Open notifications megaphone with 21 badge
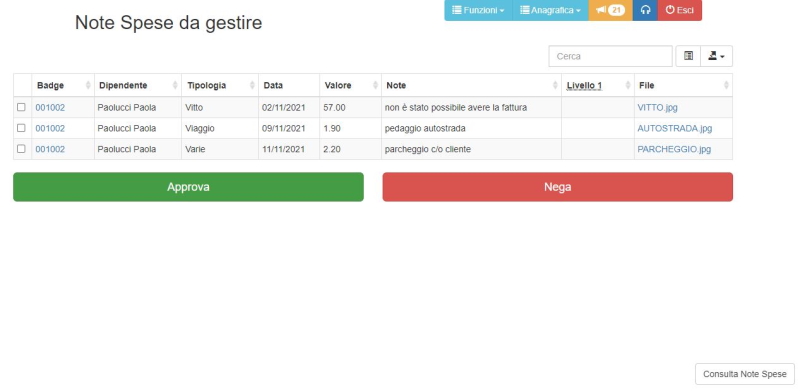The height and width of the screenshot is (391, 800). pos(610,10)
